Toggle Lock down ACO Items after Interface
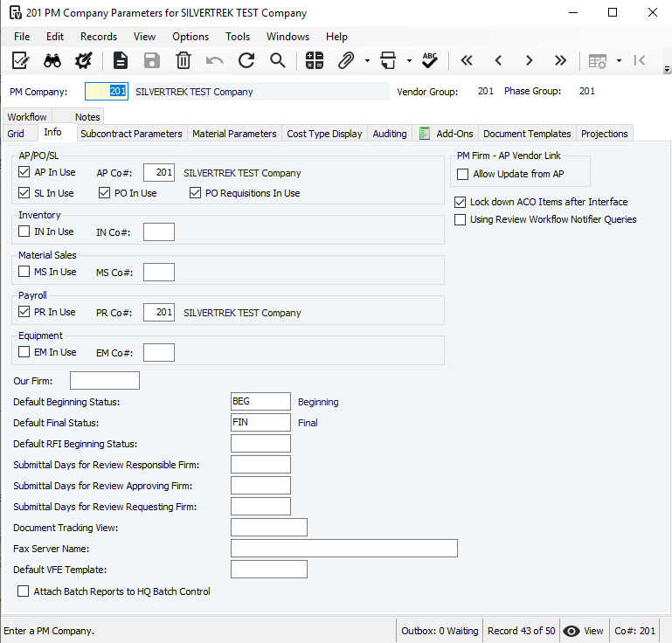The image size is (672, 643). click(460, 202)
